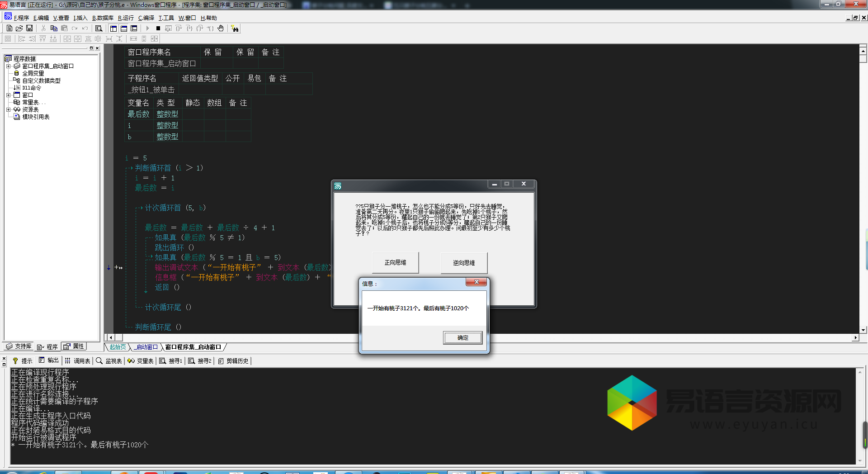
Task: Open the B.数据库 menu
Action: pos(103,18)
